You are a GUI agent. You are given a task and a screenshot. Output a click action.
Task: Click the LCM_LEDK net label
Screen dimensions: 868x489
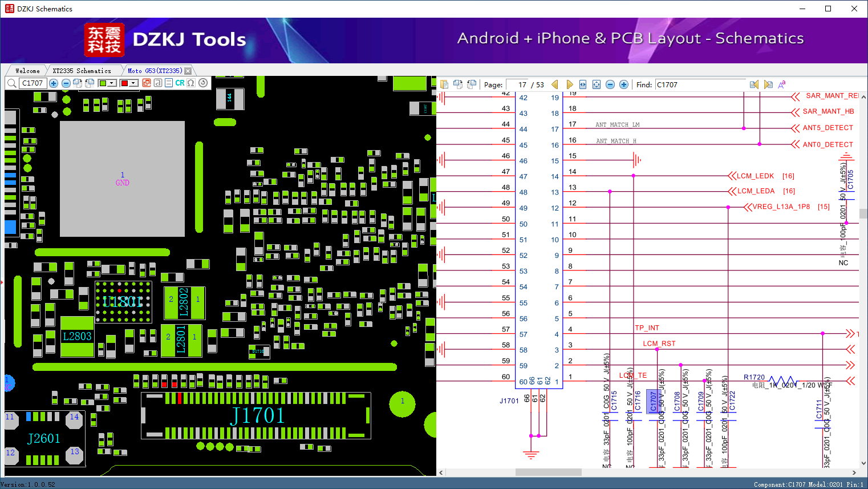coord(755,176)
